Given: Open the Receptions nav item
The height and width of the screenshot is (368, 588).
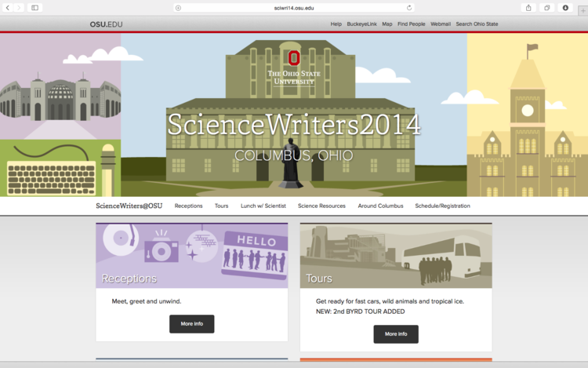Looking at the screenshot, I should (188, 206).
